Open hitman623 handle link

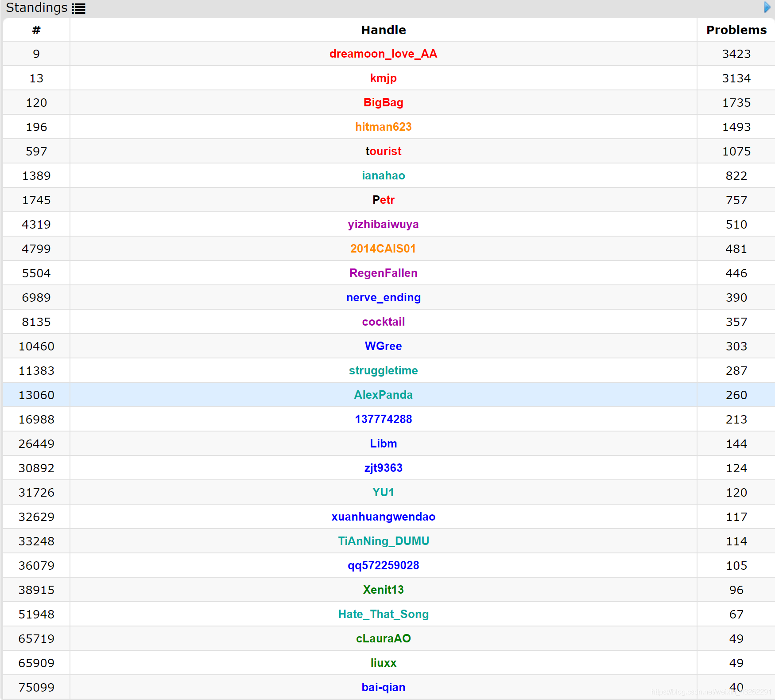coord(383,127)
